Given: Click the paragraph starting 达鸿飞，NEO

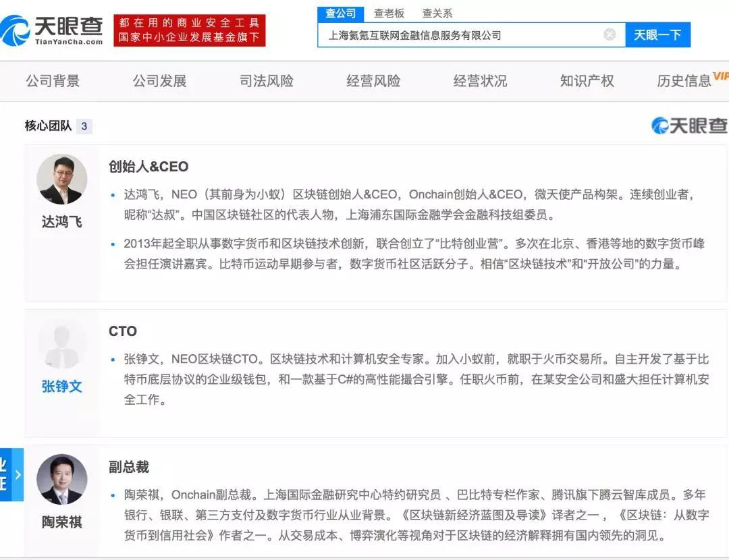Looking at the screenshot, I should (x=409, y=204).
